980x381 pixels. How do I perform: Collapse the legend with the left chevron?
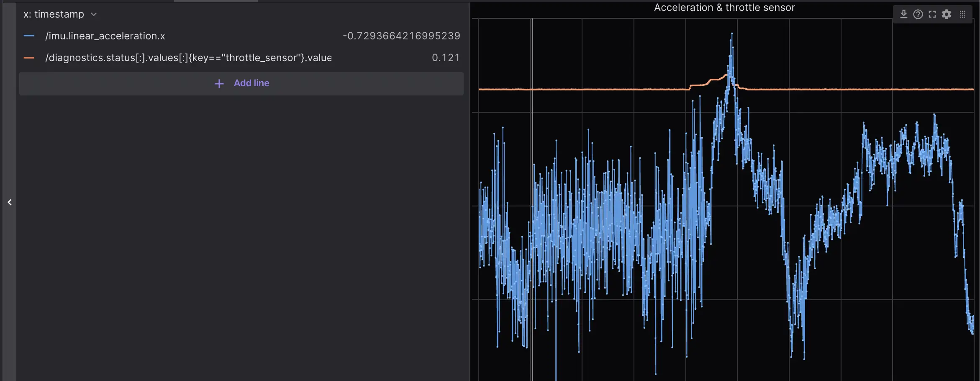click(10, 202)
